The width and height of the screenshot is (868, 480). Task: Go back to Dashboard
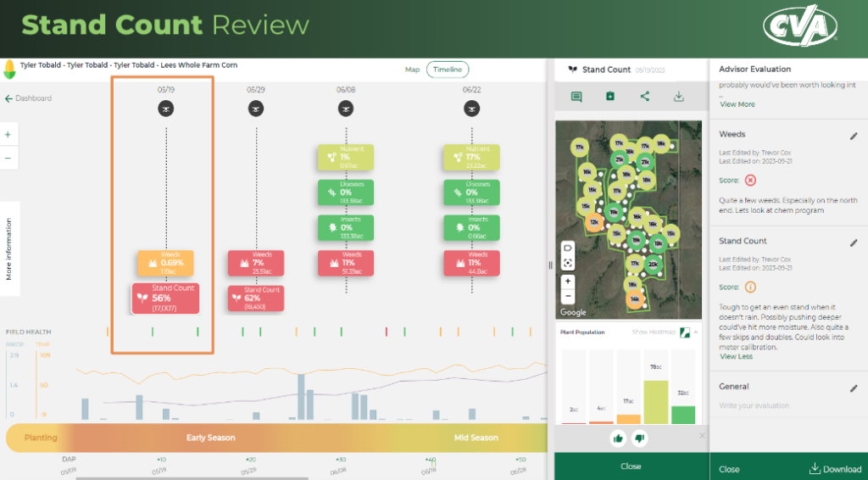pos(28,98)
